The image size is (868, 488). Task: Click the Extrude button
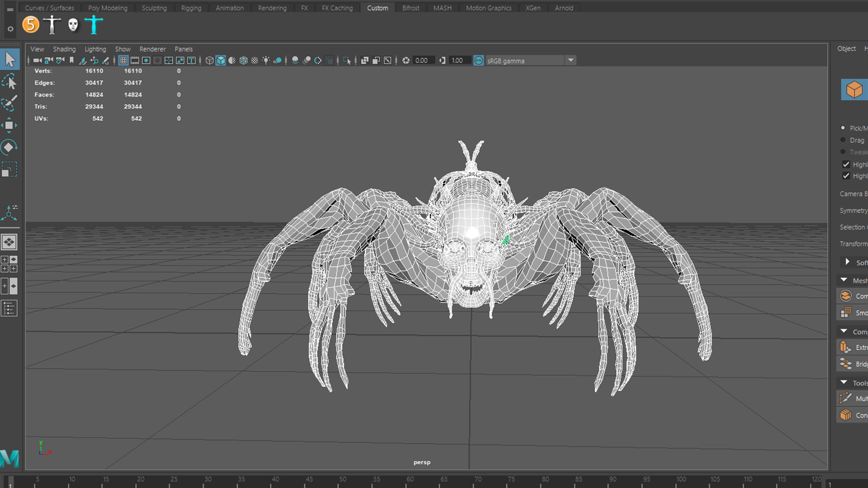click(x=853, y=347)
